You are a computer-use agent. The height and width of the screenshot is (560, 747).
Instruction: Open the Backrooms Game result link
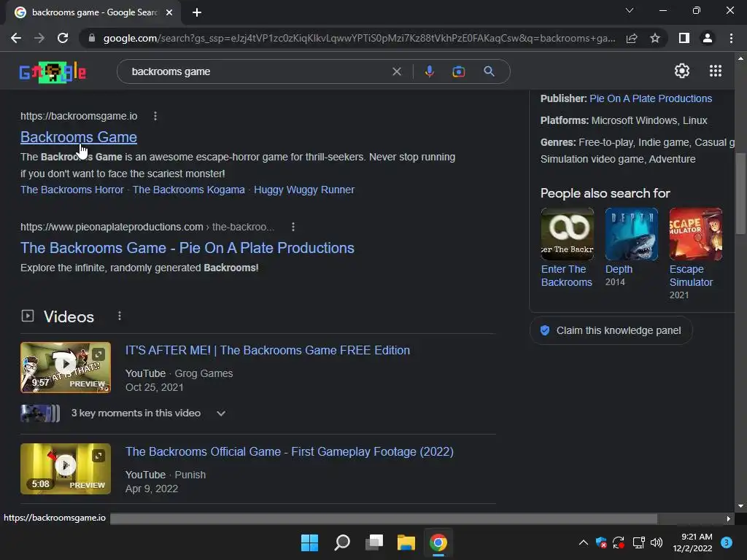[79, 137]
